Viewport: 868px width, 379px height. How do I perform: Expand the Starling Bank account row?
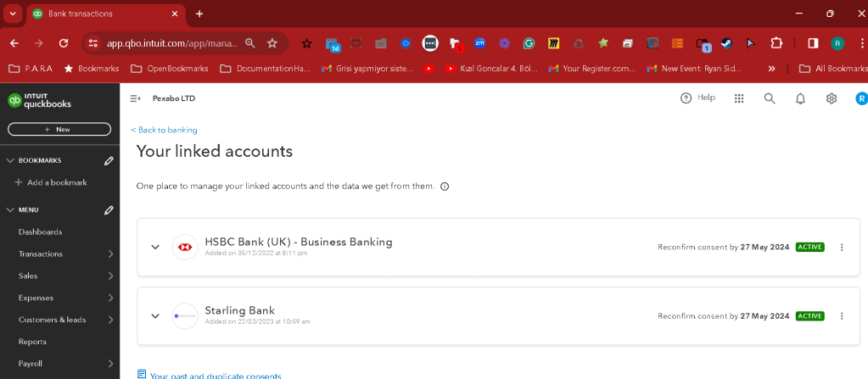[x=155, y=316]
